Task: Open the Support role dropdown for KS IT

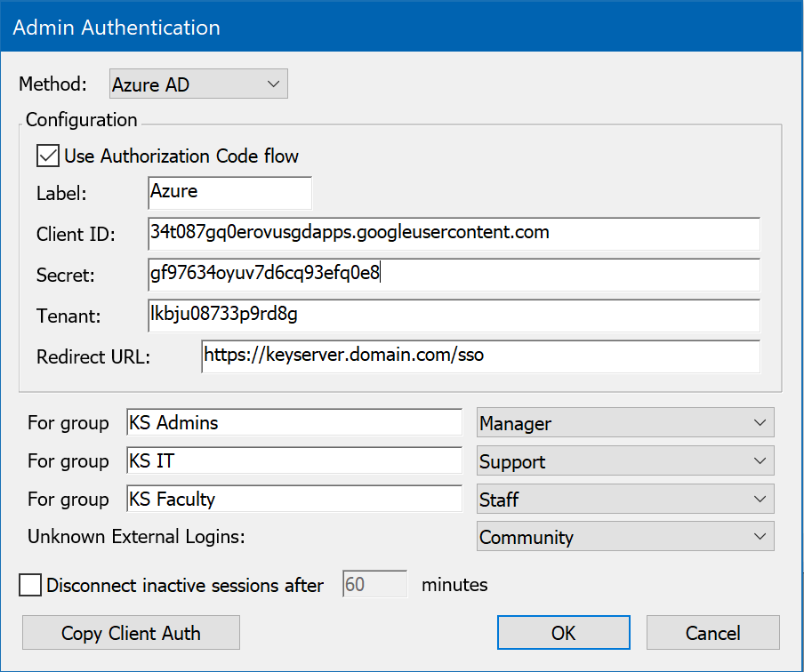Action: coord(625,460)
